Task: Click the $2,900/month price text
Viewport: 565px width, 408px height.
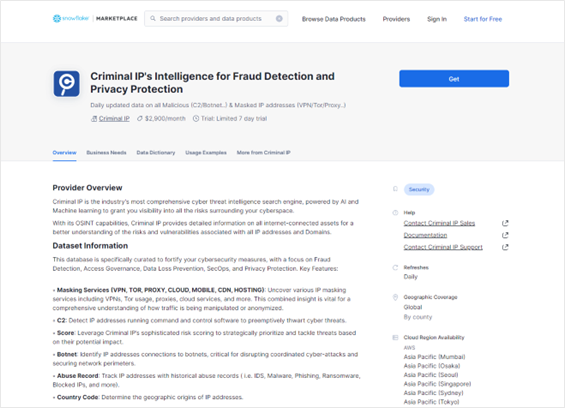Action: click(x=165, y=119)
